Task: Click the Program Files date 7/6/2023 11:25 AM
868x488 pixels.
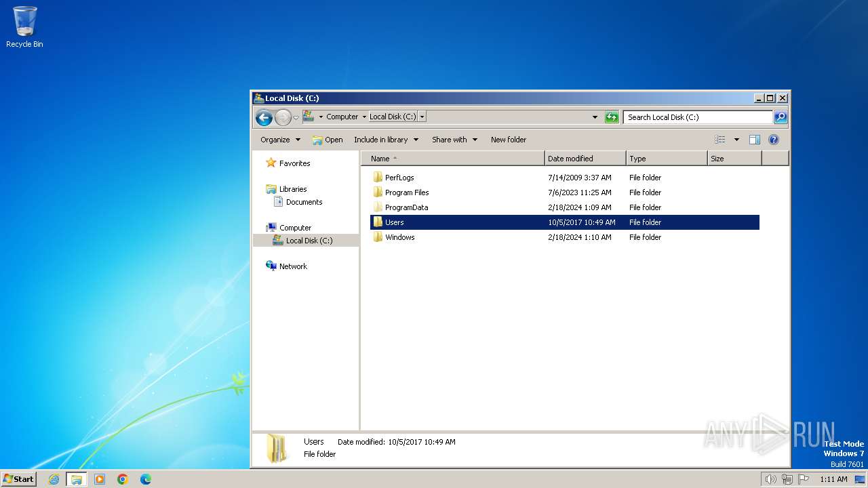Action: pyautogui.click(x=580, y=192)
